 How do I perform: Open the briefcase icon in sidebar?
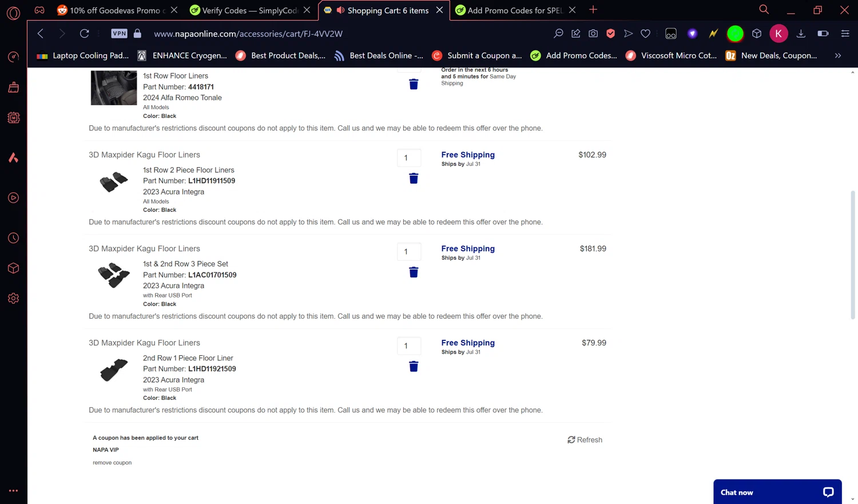(13, 88)
